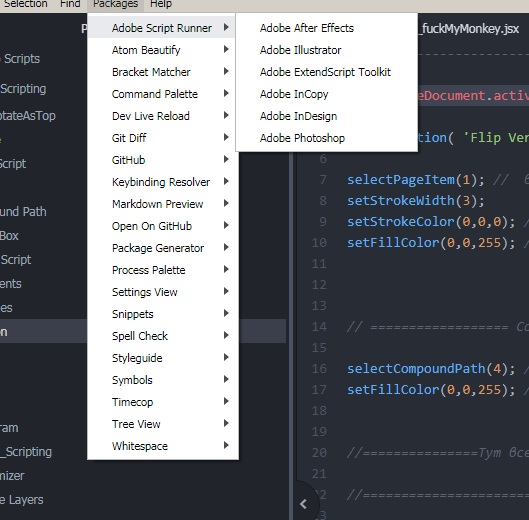529x520 pixels.
Task: Select the 'nizer' tree entry
Action: pyautogui.click(x=12, y=476)
